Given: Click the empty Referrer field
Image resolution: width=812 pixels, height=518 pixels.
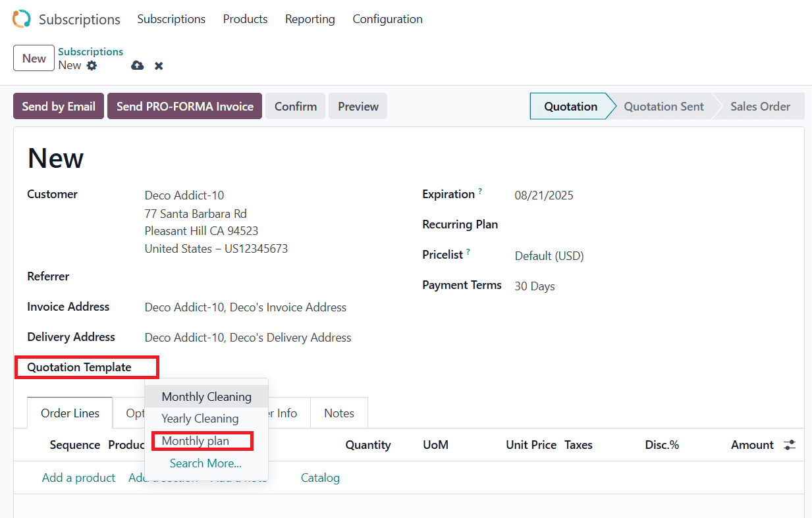Looking at the screenshot, I should pyautogui.click(x=270, y=276).
